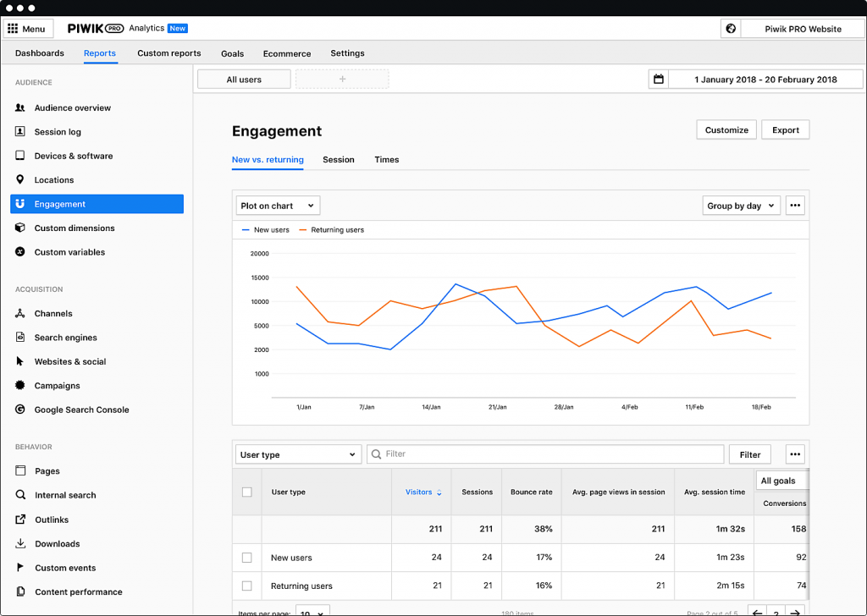The image size is (867, 616).
Task: Select all rows via the header checkbox
Action: (246, 492)
